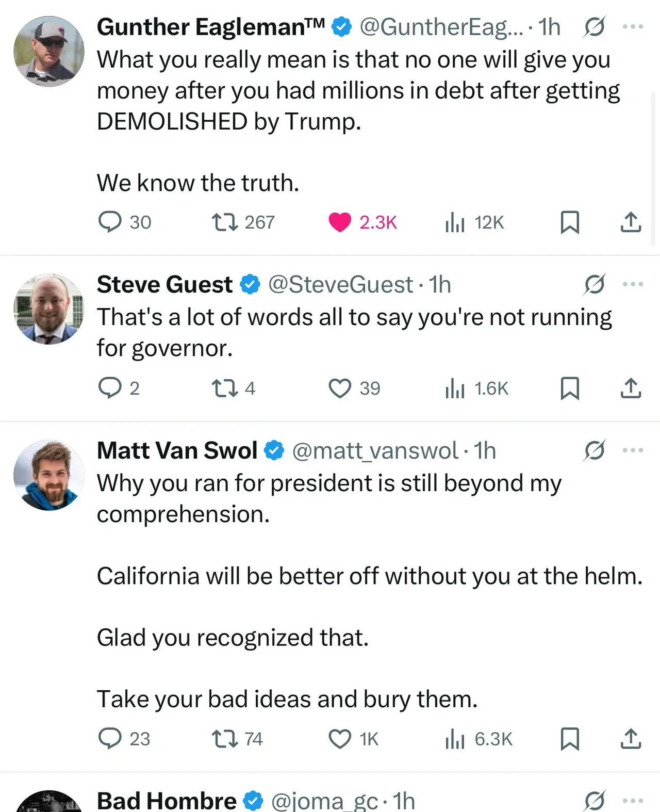Open more options for Gunther Eagleman's tweet
The width and height of the screenshot is (660, 812).
pyautogui.click(x=633, y=27)
